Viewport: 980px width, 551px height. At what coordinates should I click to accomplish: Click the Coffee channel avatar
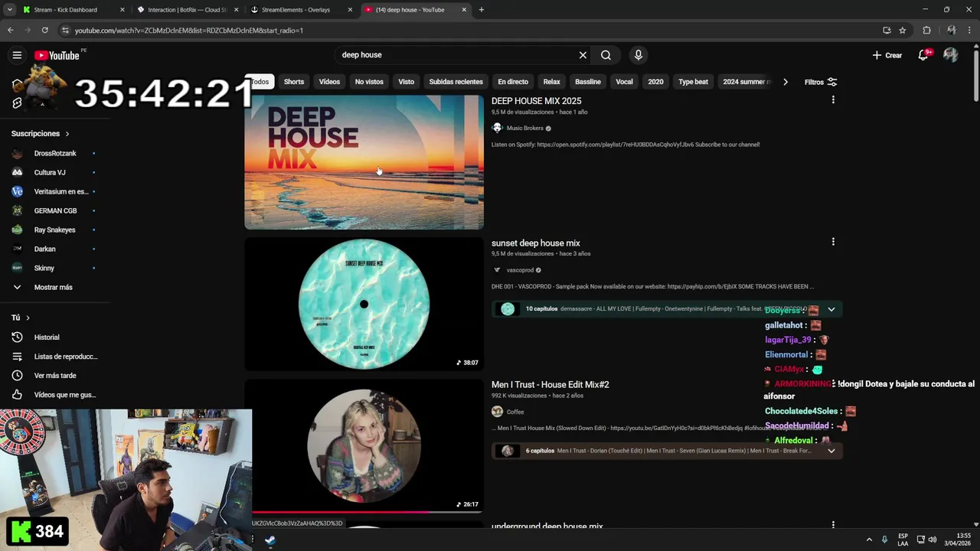coord(497,412)
